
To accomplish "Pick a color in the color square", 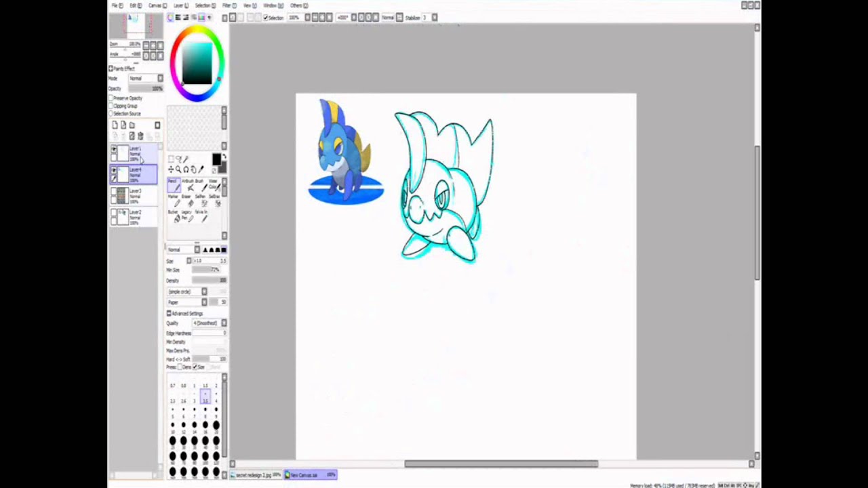I will (197, 64).
